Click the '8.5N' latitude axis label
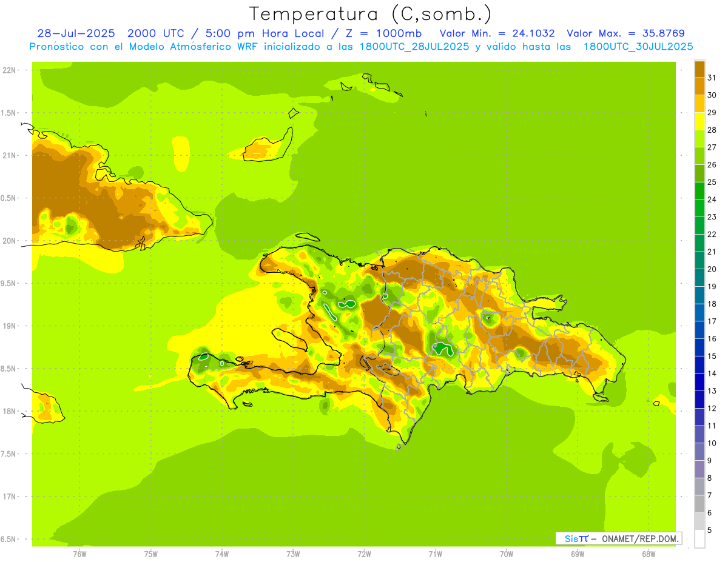Viewport: 728px width, 562px height. point(8,369)
